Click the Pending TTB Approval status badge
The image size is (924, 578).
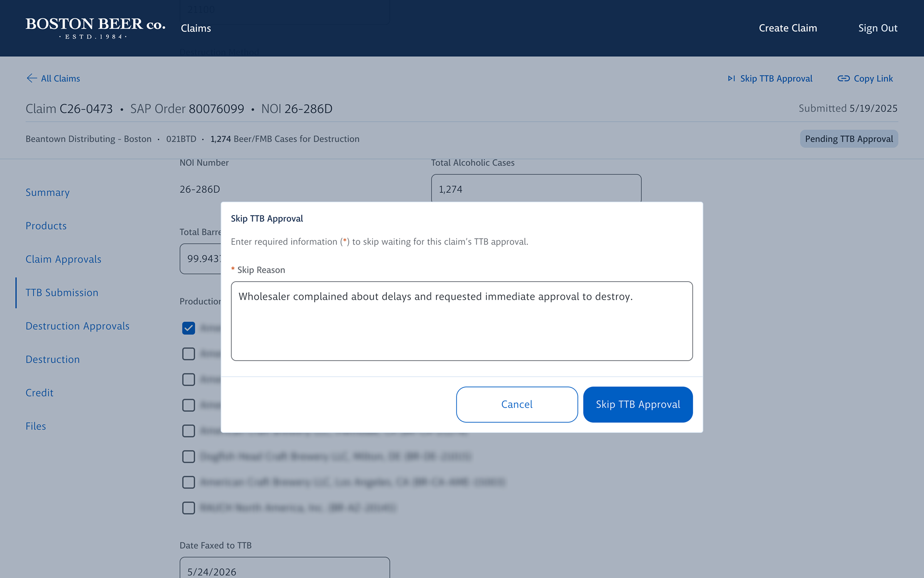(x=849, y=139)
